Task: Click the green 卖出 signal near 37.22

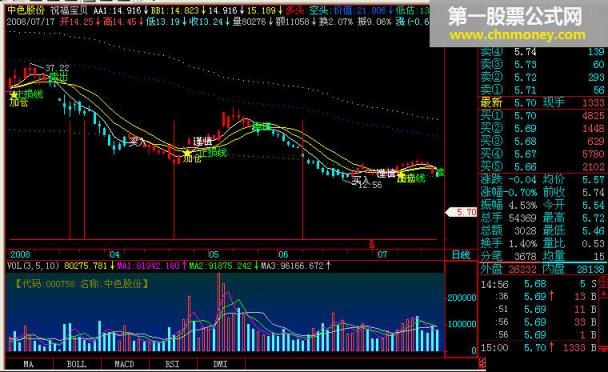Action: click(x=59, y=78)
